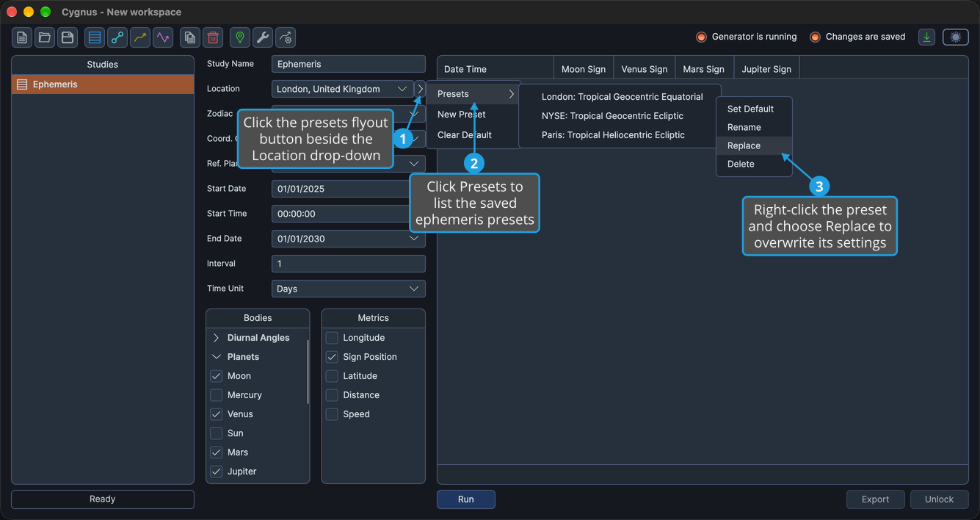Select the cyan two-node connector icon
This screenshot has width=980, height=520.
[117, 37]
